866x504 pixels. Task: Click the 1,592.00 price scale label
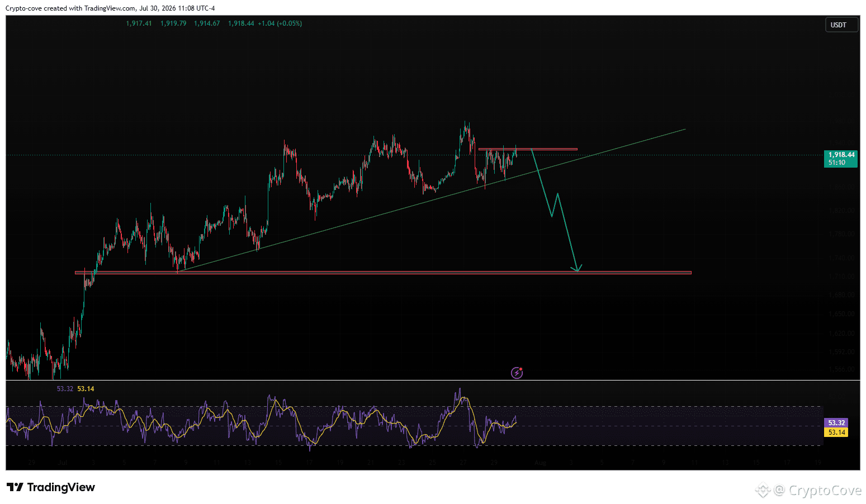tap(842, 352)
